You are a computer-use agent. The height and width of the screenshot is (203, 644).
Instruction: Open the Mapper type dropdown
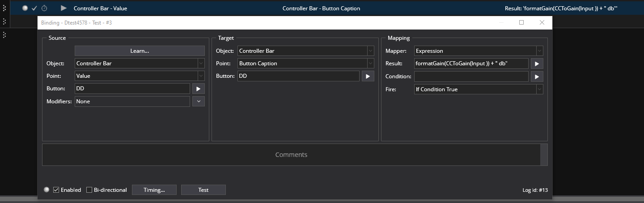540,51
